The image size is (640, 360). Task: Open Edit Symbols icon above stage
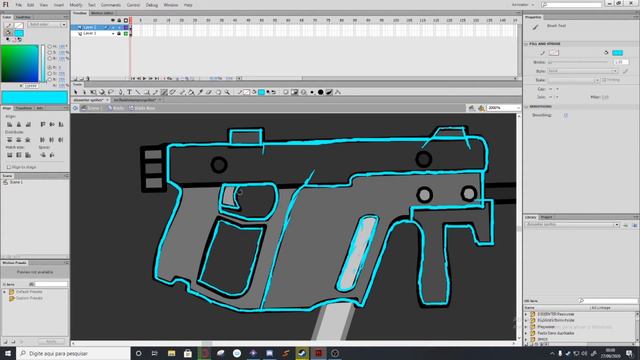coord(481,108)
